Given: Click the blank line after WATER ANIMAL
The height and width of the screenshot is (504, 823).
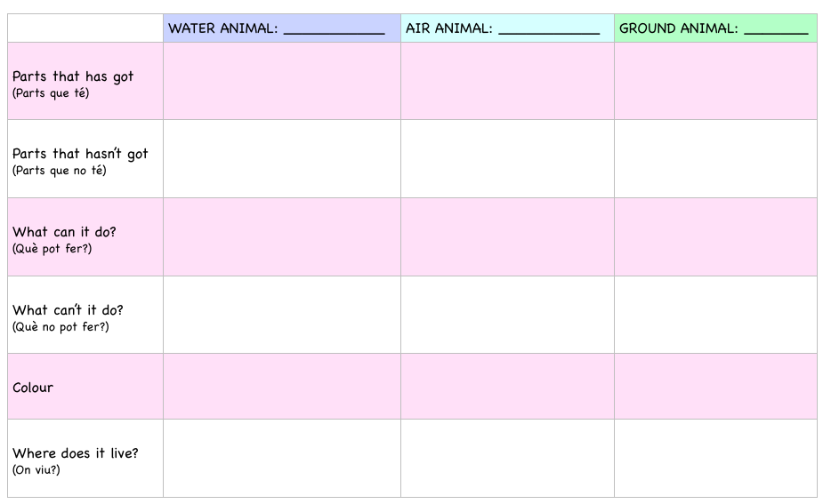Looking at the screenshot, I should [334, 29].
